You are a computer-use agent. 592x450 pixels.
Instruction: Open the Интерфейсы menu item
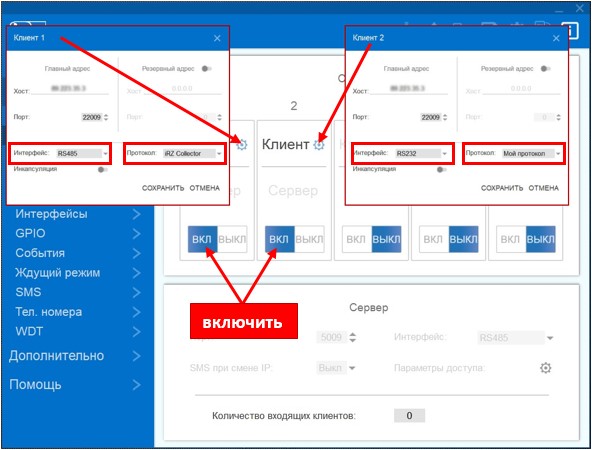coord(77,214)
